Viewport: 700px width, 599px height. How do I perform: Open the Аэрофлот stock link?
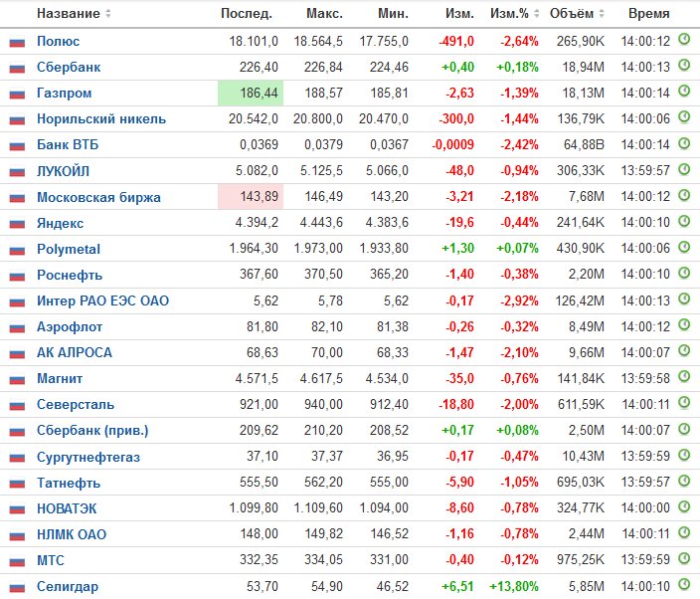[x=70, y=326]
